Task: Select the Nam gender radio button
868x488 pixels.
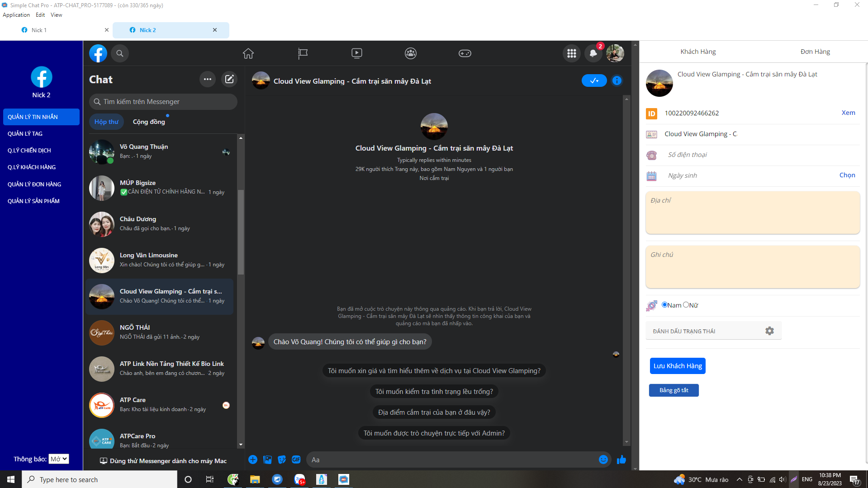Action: pos(664,305)
